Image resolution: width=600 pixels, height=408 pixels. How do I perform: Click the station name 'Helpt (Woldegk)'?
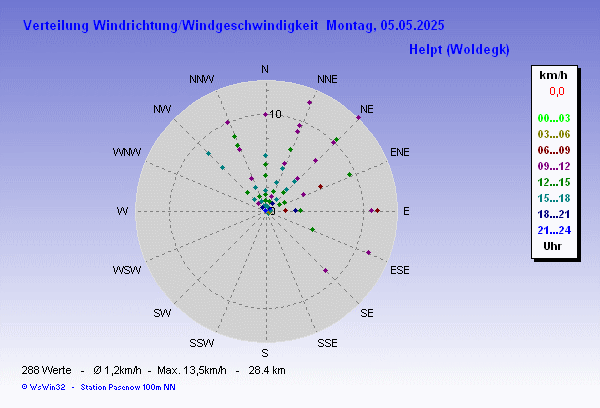pos(459,49)
